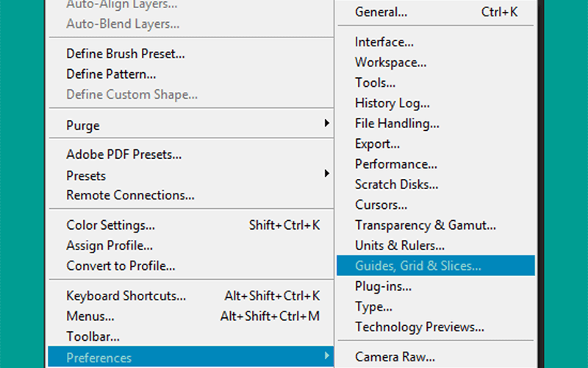Select Define Brush Preset command
This screenshot has width=588, height=368.
click(x=191, y=54)
